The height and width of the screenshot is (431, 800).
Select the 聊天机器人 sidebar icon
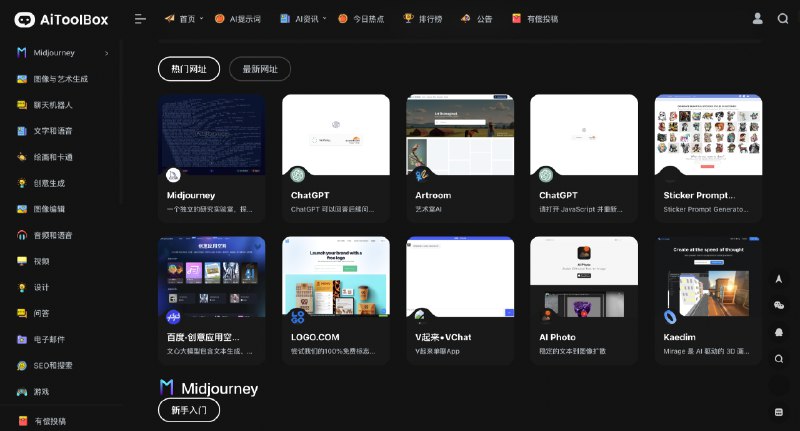(x=21, y=105)
